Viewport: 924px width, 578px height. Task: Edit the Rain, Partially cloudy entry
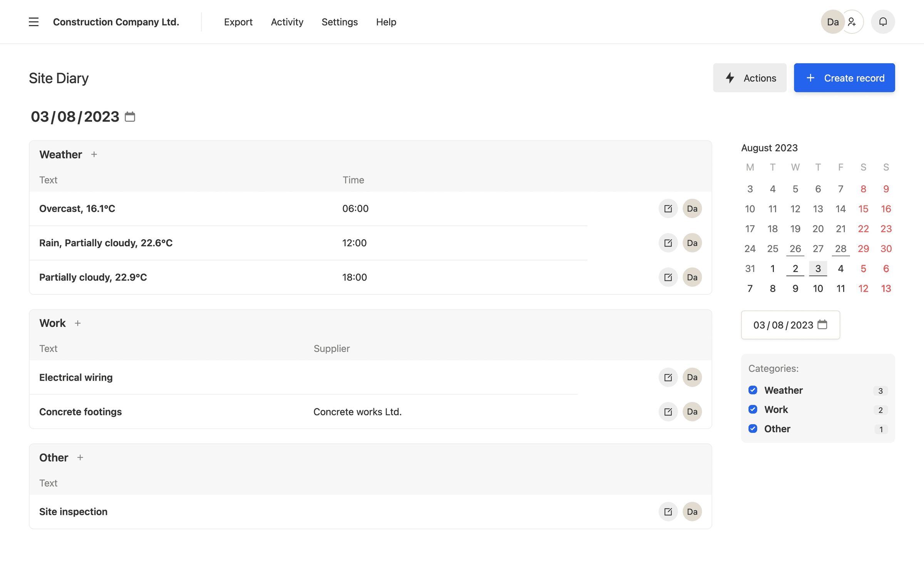pos(668,243)
